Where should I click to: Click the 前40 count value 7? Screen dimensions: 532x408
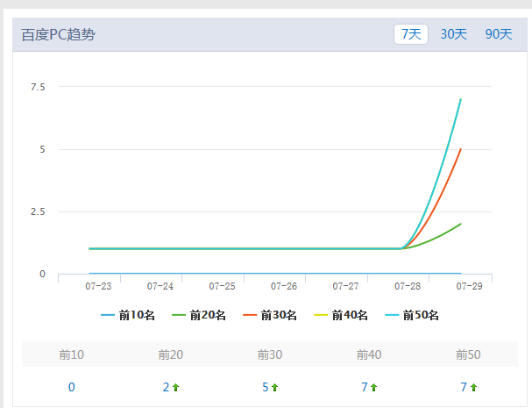365,387
